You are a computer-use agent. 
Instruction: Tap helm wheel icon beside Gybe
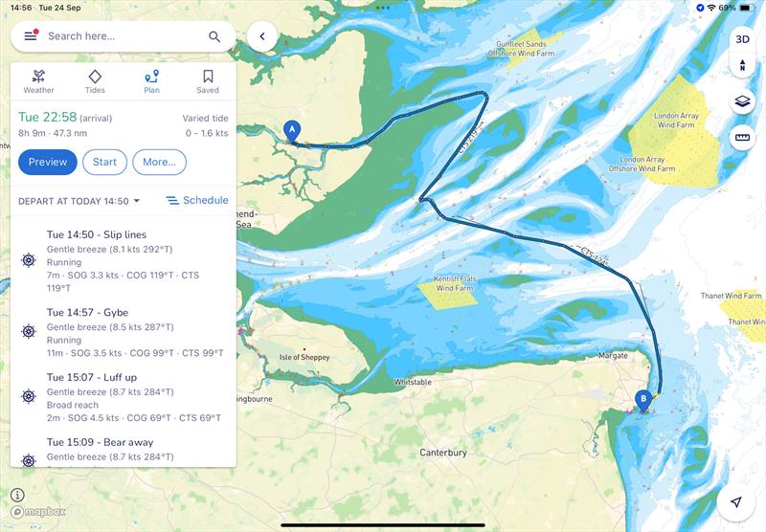29,331
